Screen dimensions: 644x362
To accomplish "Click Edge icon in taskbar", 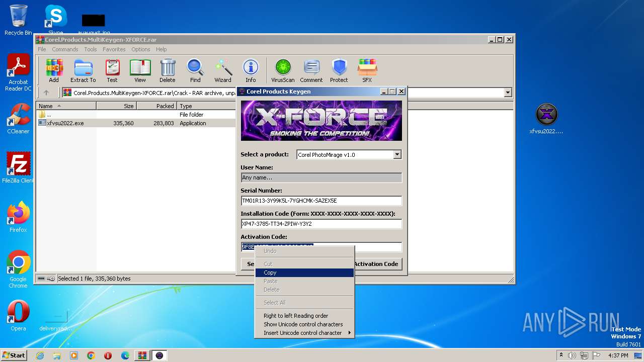I will coord(125,355).
